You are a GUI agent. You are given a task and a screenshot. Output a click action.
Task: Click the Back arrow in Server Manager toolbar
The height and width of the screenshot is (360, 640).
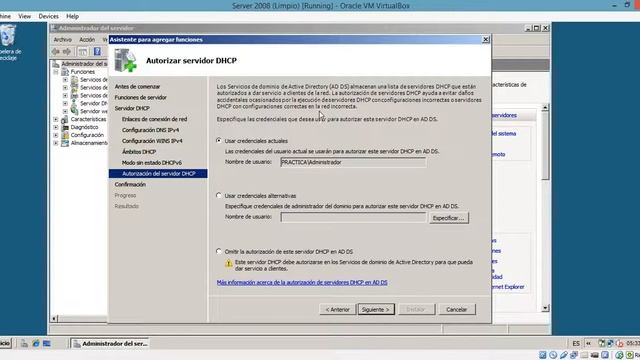click(x=56, y=51)
